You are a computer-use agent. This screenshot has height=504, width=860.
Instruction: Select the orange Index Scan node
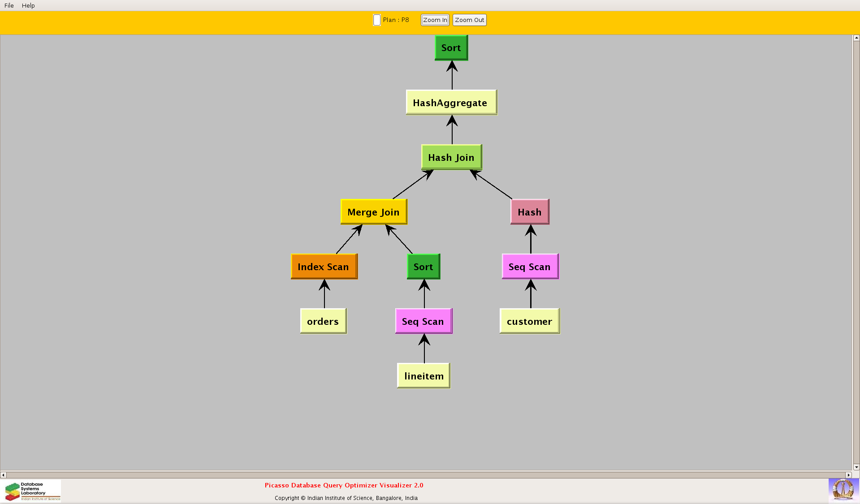click(324, 267)
